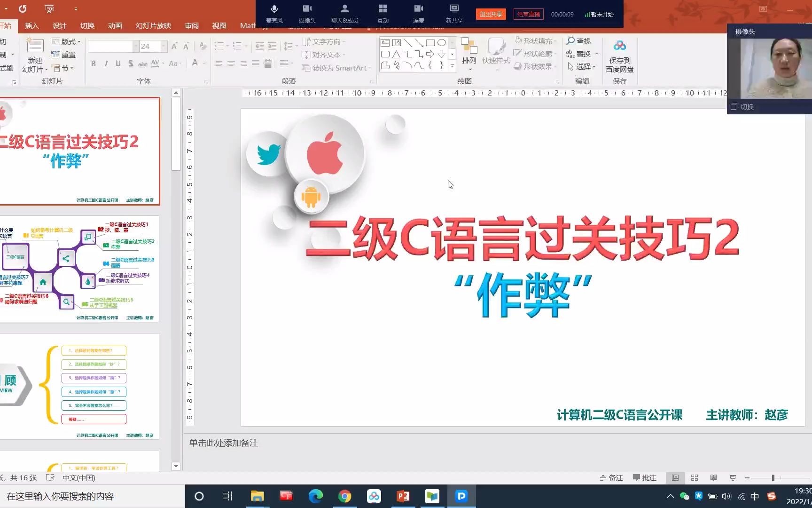Screen dimensions: 812x508
Task: Click the Find (查找) button
Action: pos(578,41)
